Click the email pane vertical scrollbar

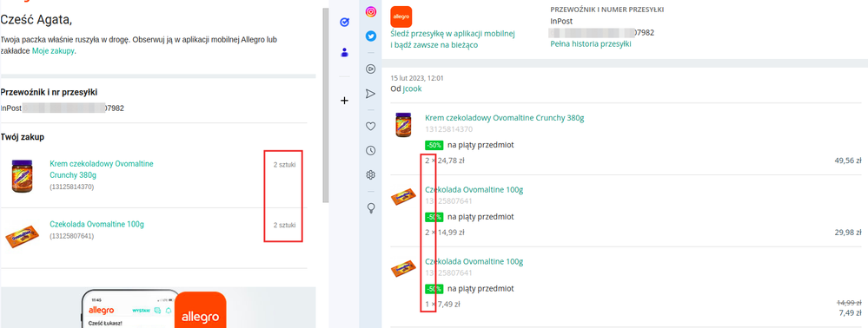coord(327,105)
